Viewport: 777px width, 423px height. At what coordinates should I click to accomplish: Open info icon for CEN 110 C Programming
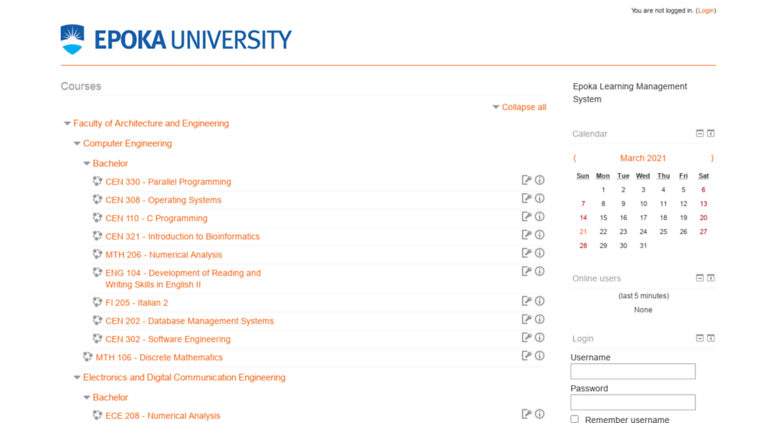click(x=540, y=217)
